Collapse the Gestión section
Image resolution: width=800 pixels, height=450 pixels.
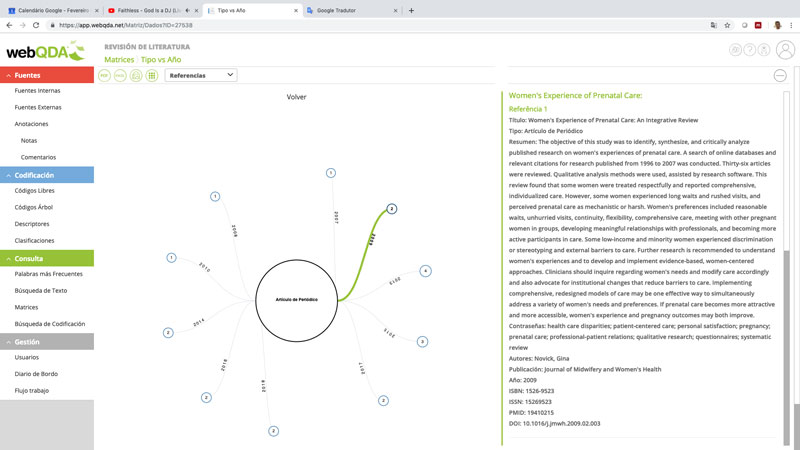click(x=47, y=342)
